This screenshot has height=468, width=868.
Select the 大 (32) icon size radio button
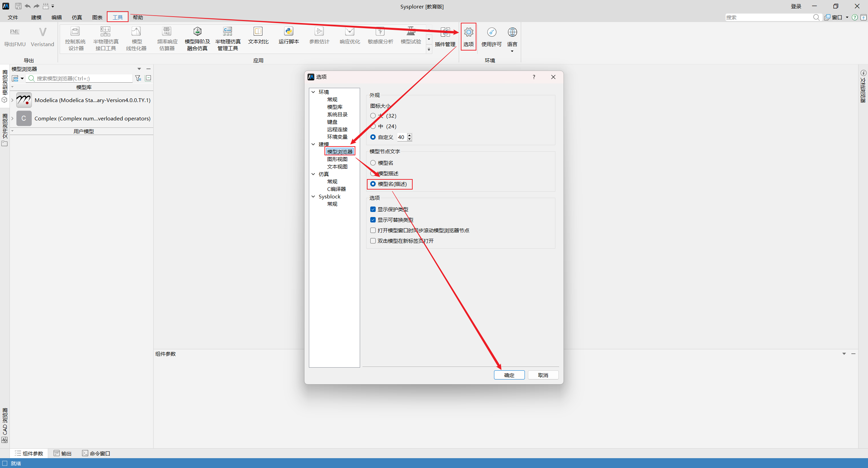click(373, 116)
